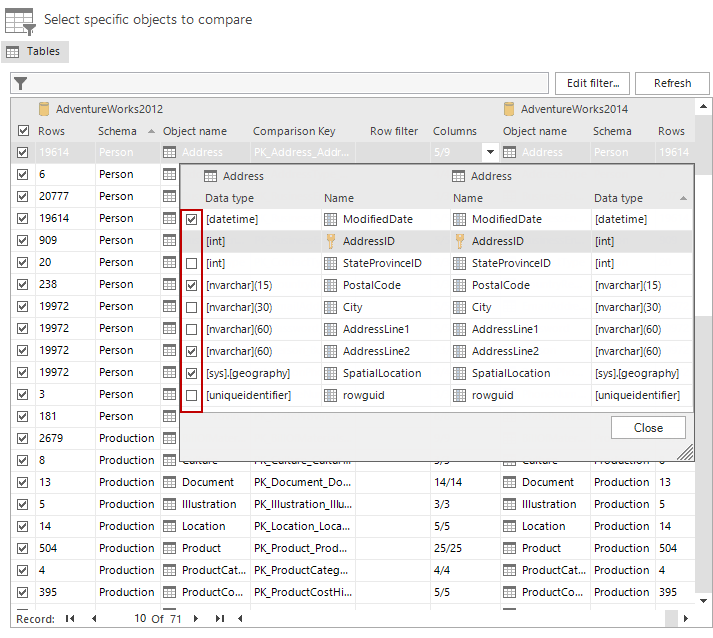Uncheck the checkbox for Production row with 504 rows
Image resolution: width=713 pixels, height=638 pixels.
(22, 548)
